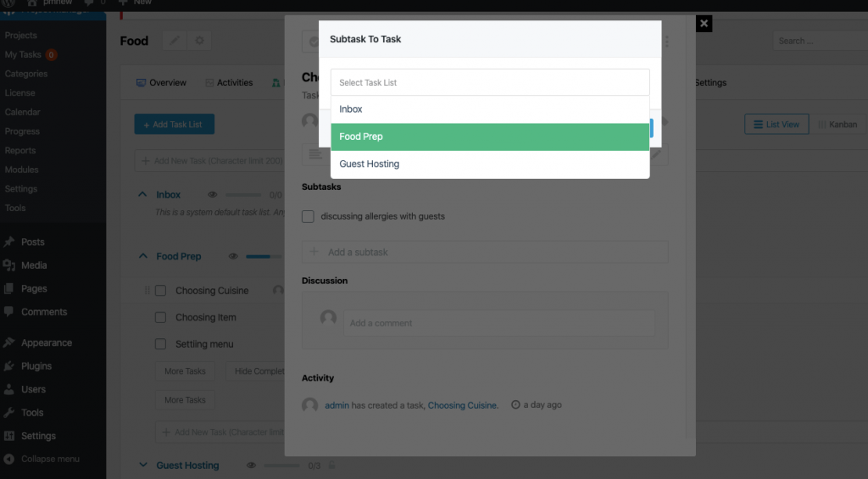The width and height of the screenshot is (868, 479).
Task: Open the task three-dot options menu
Action: (666, 42)
